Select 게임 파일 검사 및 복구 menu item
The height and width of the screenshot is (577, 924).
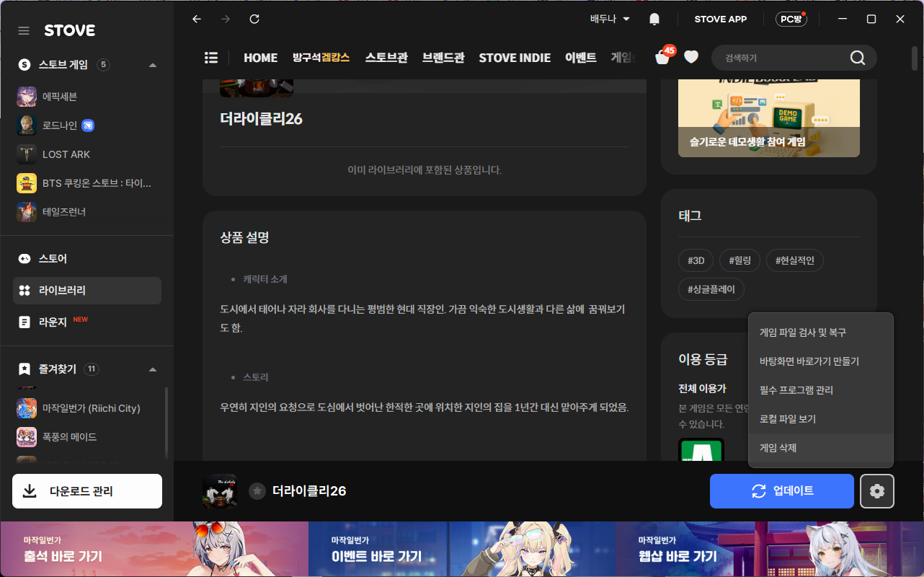click(821, 332)
